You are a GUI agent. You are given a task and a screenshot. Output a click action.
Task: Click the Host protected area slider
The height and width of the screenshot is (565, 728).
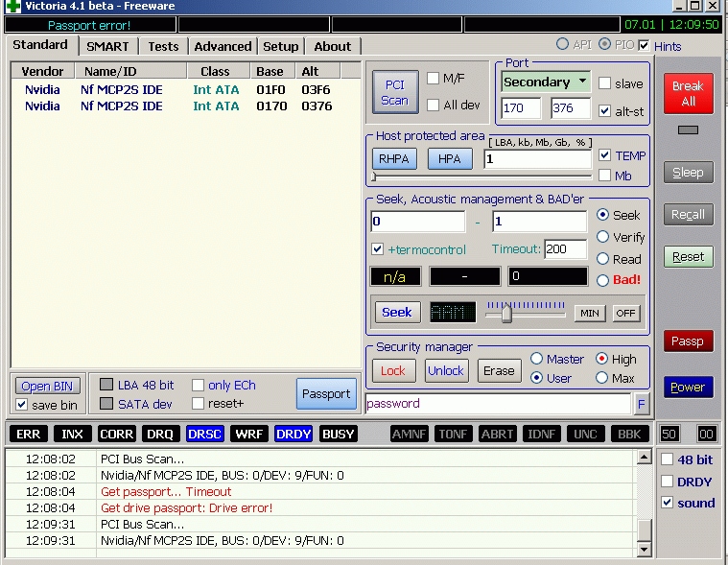click(481, 177)
